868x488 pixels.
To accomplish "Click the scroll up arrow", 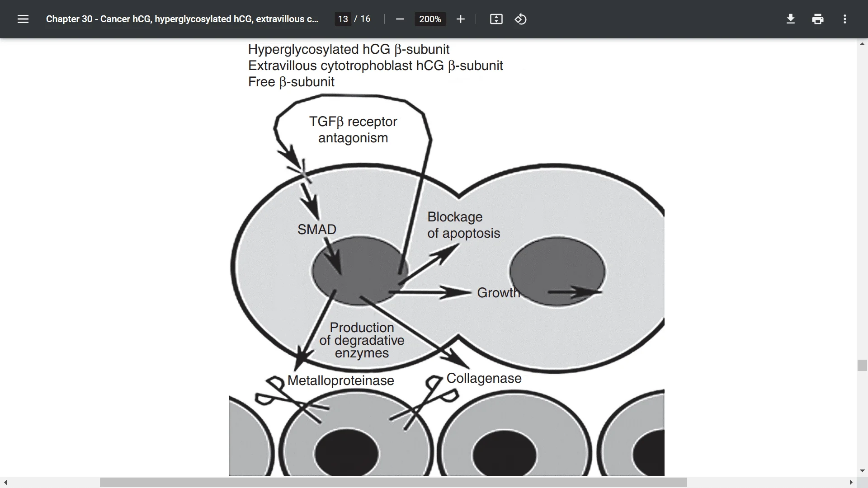I will (862, 44).
